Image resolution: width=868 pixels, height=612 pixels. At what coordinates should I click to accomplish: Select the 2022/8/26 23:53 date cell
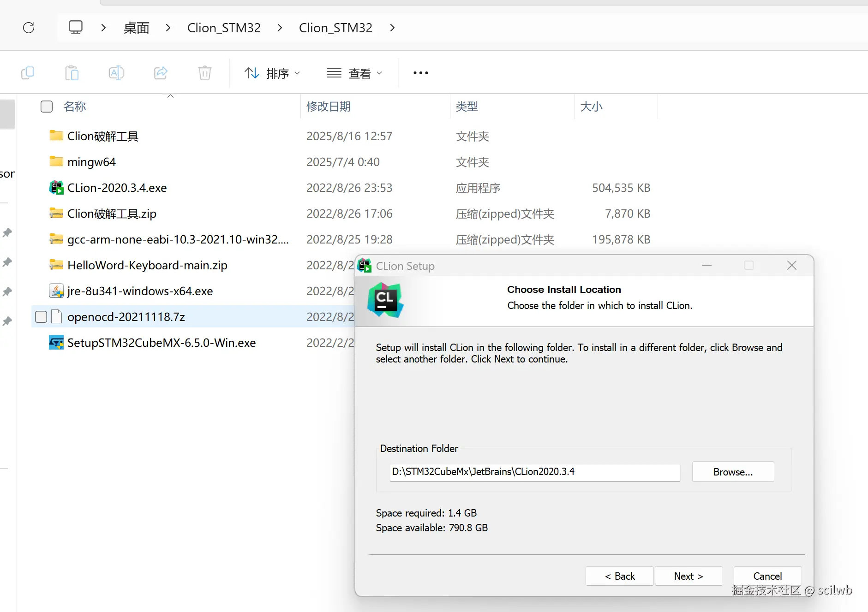349,188
